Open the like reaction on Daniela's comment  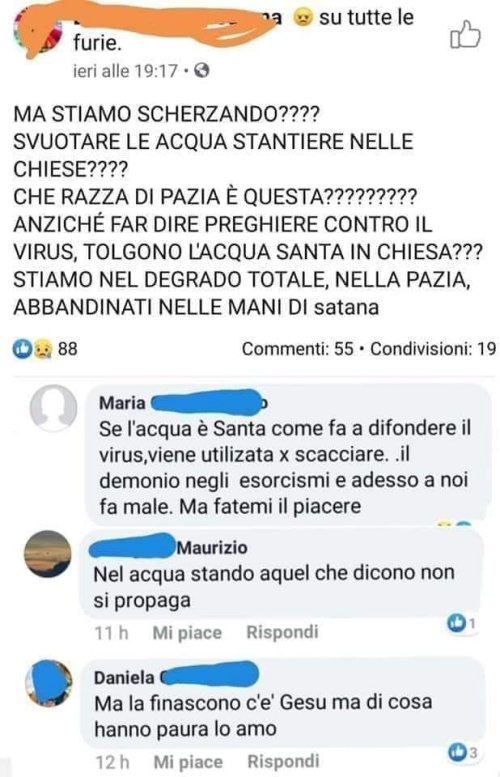click(x=462, y=753)
